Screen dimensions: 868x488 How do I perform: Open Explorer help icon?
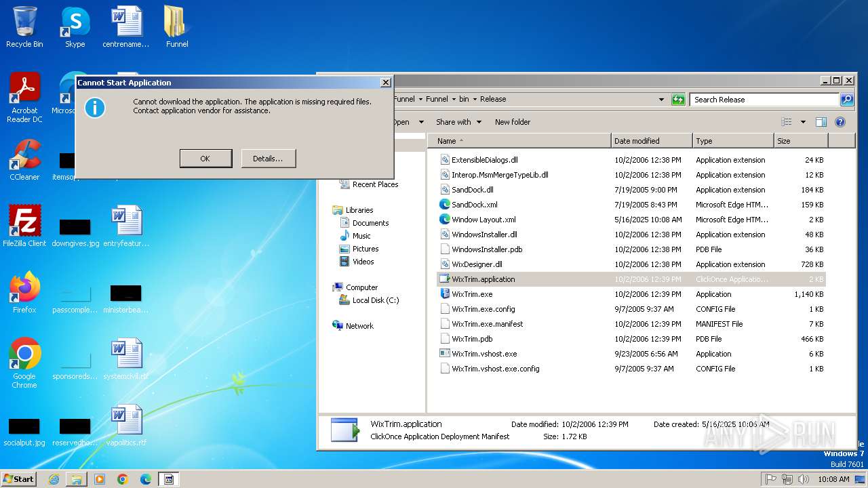[840, 122]
